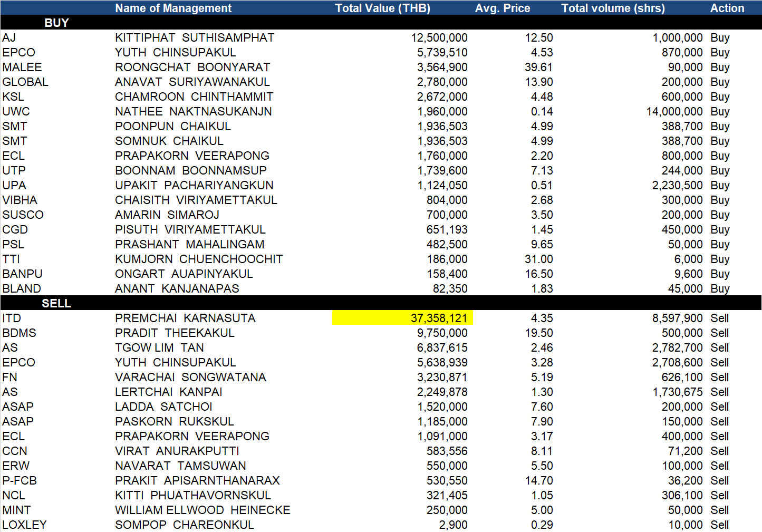762x532 pixels.
Task: Click the 'Total Value (THB)' column header
Action: [383, 8]
